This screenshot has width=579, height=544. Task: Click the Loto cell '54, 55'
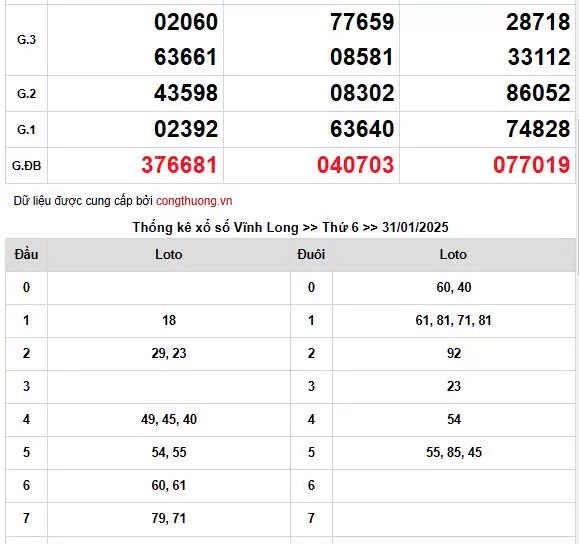(169, 452)
